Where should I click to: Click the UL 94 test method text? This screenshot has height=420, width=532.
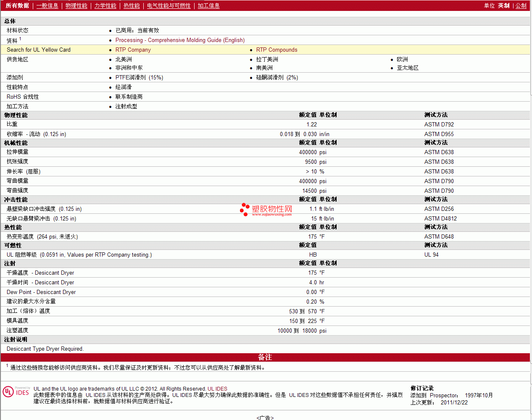pos(431,255)
